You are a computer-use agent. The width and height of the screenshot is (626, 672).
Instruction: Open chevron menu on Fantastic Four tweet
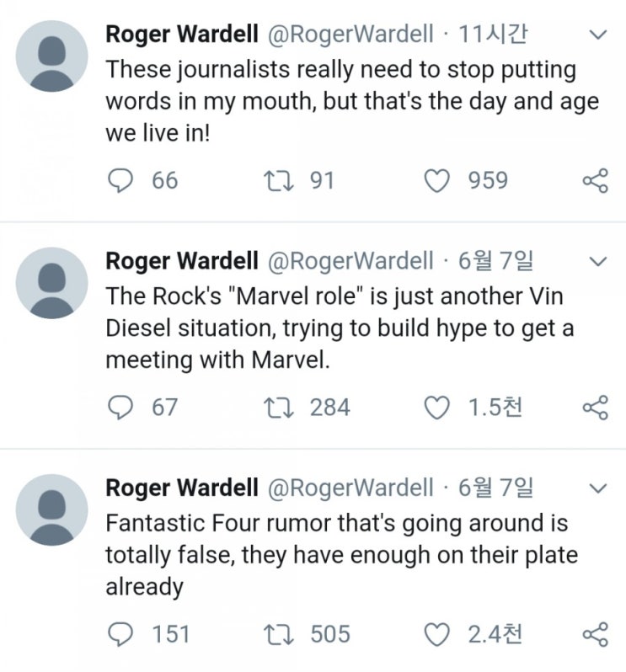click(598, 488)
